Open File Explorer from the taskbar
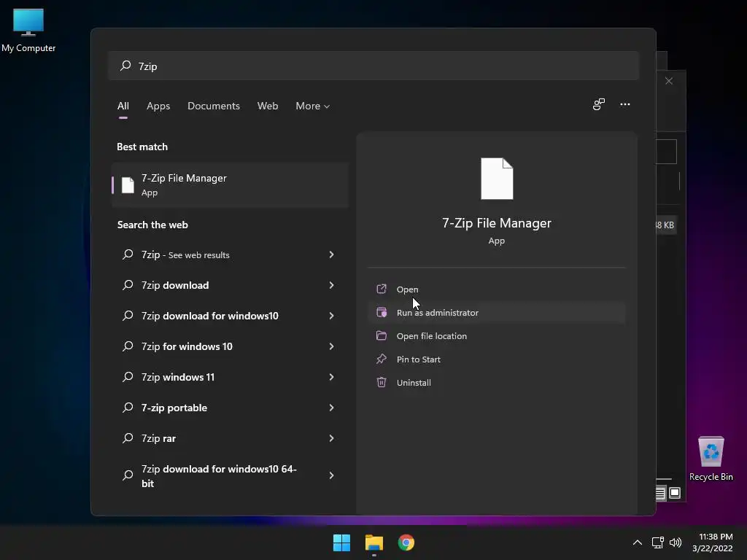The height and width of the screenshot is (560, 747). tap(374, 542)
